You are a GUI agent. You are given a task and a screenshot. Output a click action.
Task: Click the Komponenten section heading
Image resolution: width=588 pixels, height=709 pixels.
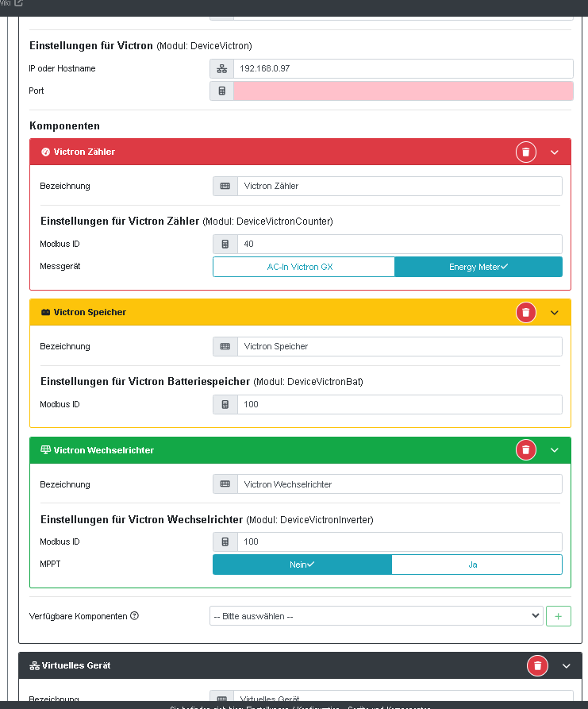coord(64,126)
